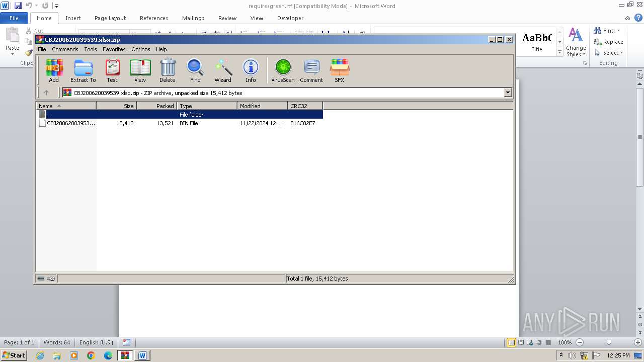Image resolution: width=644 pixels, height=362 pixels.
Task: Switch to Draft view in Word status bar
Action: [547, 342]
